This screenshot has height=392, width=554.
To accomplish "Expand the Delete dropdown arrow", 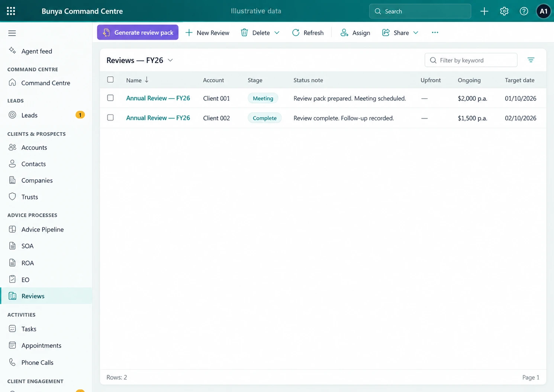I will [x=277, y=33].
